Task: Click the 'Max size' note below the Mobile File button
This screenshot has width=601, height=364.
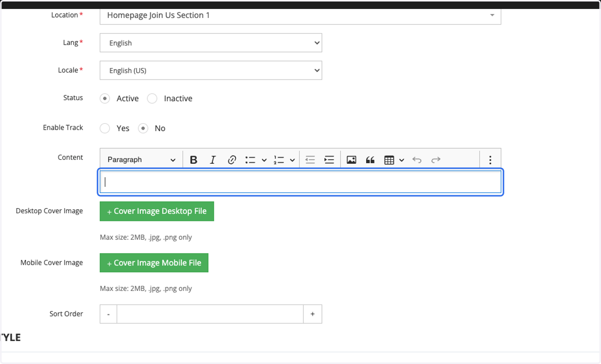Action: coord(146,288)
